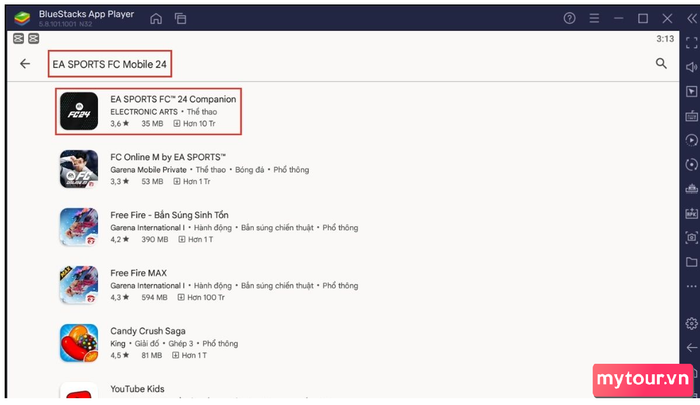Click the 390 MB size text
700x405 pixels.
(155, 239)
